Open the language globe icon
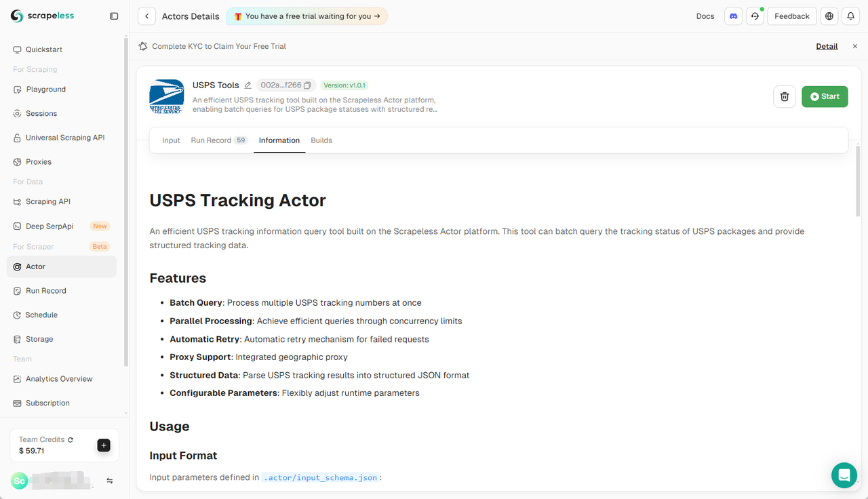Image resolution: width=868 pixels, height=499 pixels. (x=829, y=16)
